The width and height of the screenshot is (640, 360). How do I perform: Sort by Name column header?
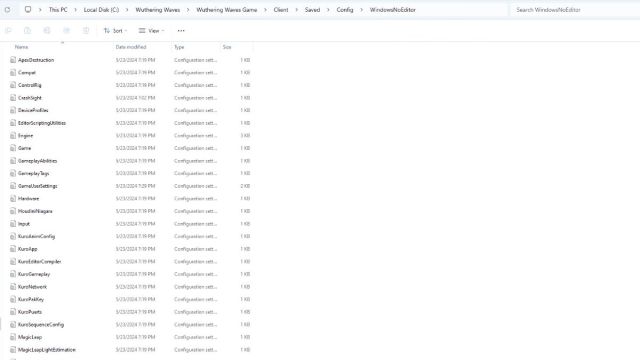click(22, 47)
